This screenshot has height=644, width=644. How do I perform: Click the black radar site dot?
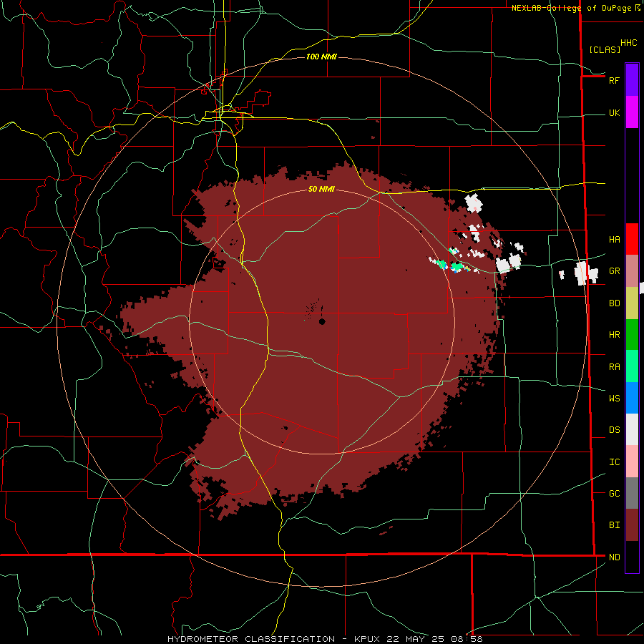click(322, 321)
